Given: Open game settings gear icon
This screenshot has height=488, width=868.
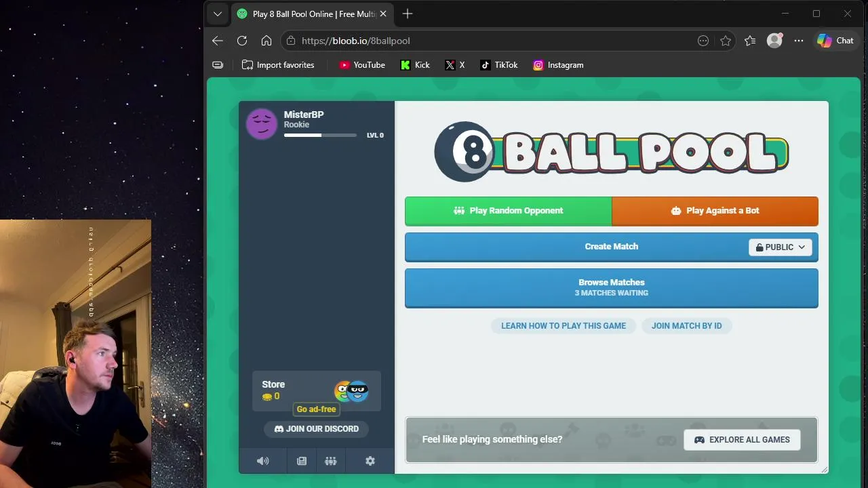Looking at the screenshot, I should pos(370,461).
